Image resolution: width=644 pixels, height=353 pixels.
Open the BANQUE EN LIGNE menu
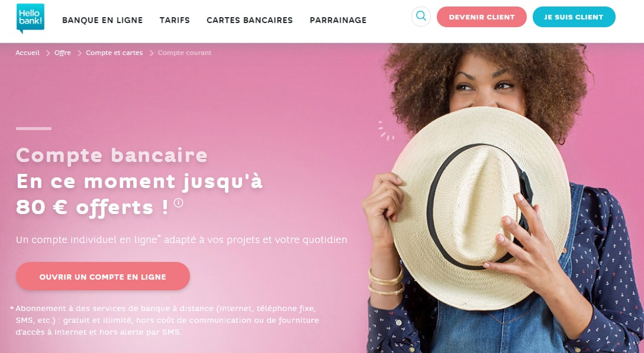(x=102, y=20)
